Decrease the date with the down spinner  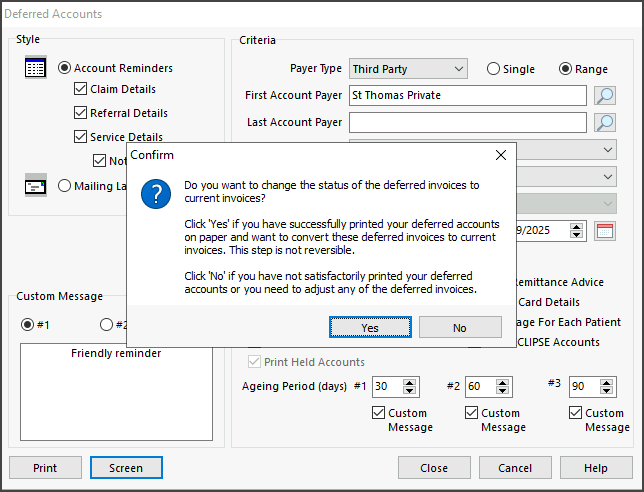coord(576,235)
